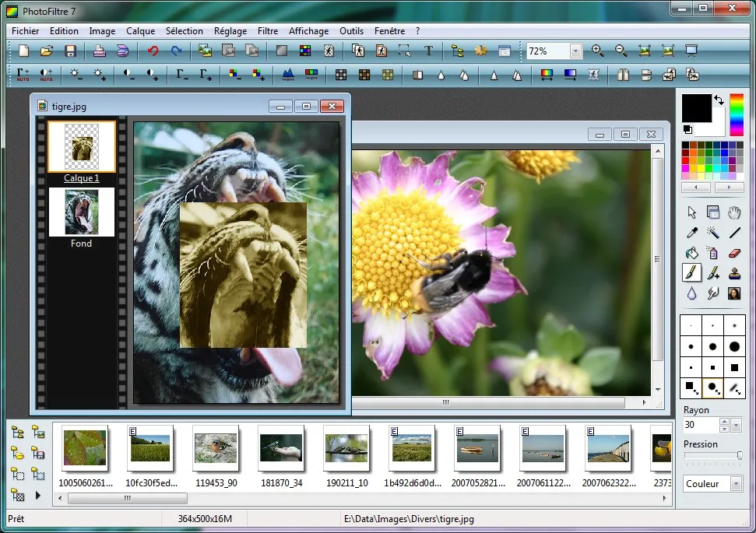The height and width of the screenshot is (533, 756).
Task: Pick the Clone Stamp tool
Action: [x=733, y=272]
